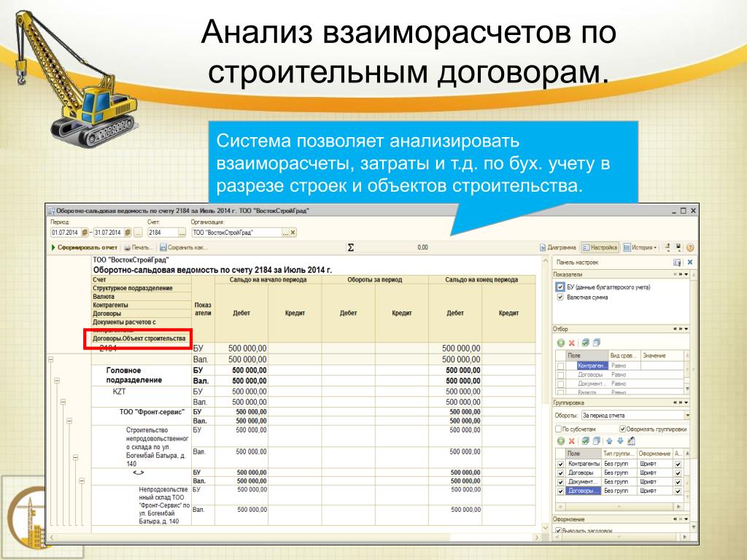Toggle the Валютная сумма checkbox
Image resolution: width=747 pixels, height=560 pixels.
(x=560, y=297)
